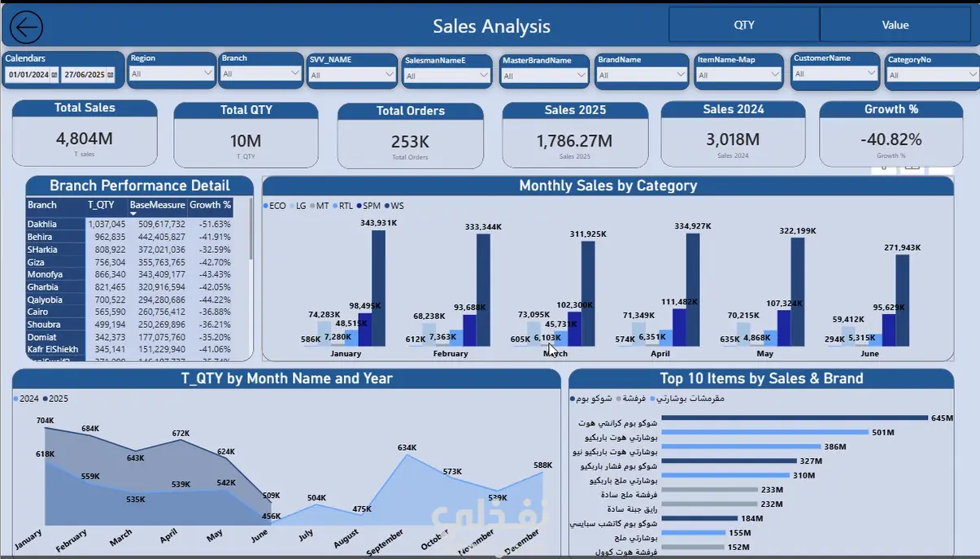The width and height of the screenshot is (980, 559).
Task: Switch the report to QTY view
Action: pos(744,25)
